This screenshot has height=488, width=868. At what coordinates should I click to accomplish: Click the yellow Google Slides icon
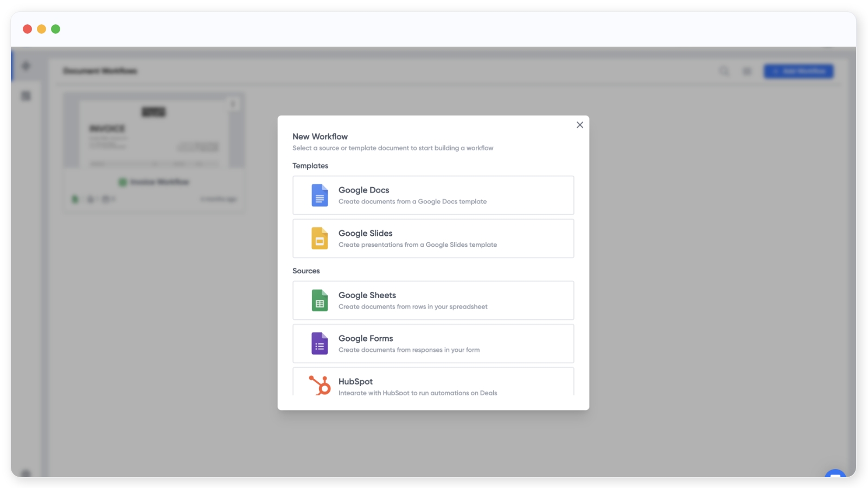point(320,239)
